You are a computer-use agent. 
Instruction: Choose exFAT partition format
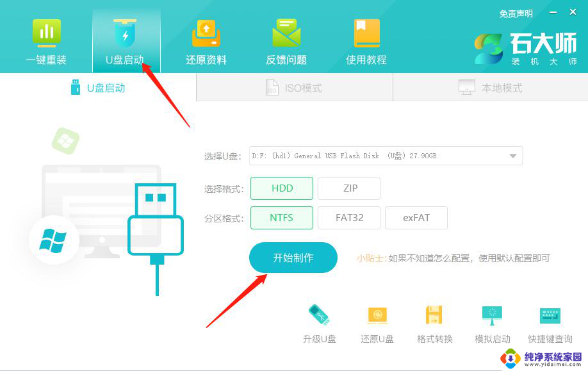tap(416, 218)
